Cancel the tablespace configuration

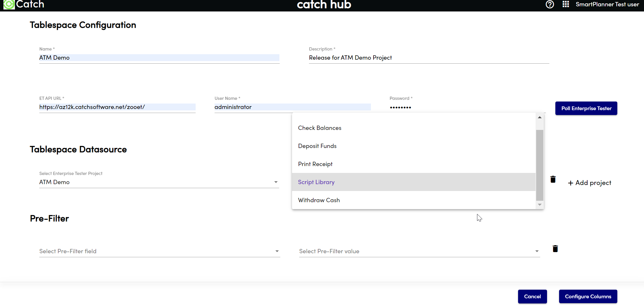click(532, 297)
